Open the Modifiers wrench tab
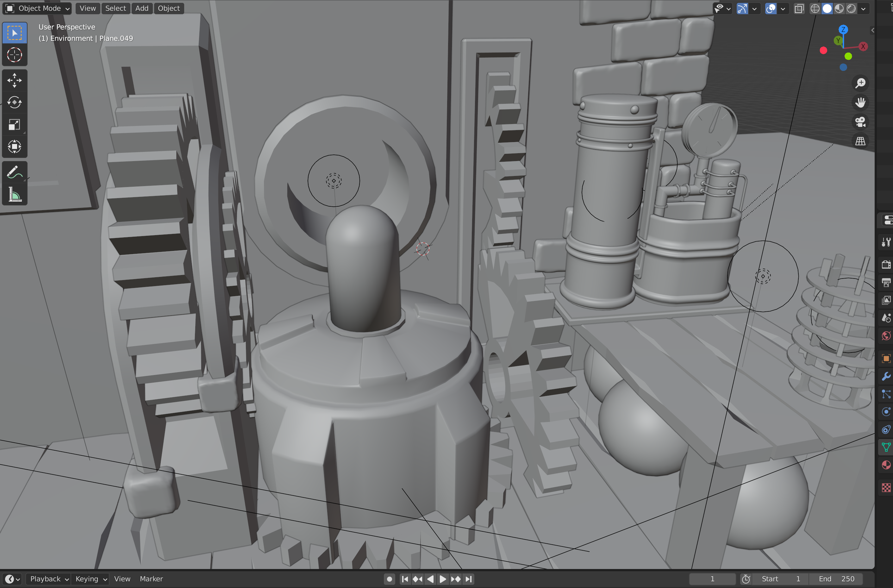This screenshot has height=588, width=893. pyautogui.click(x=886, y=376)
